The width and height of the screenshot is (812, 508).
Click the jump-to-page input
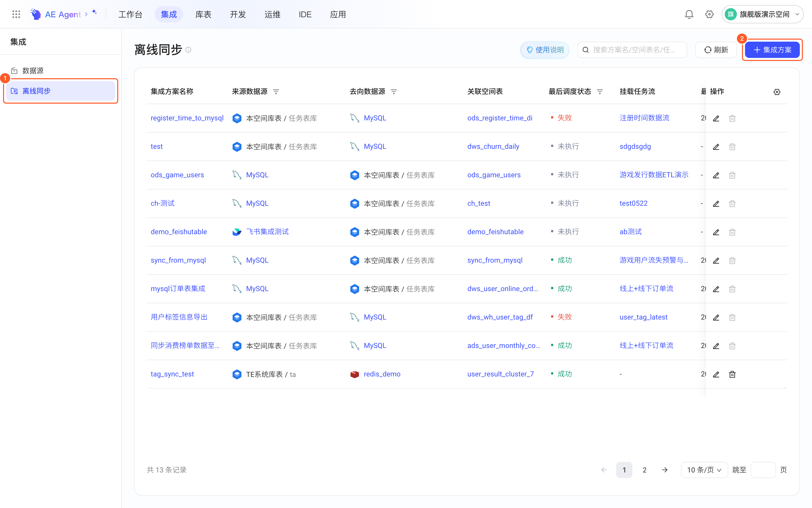click(763, 470)
